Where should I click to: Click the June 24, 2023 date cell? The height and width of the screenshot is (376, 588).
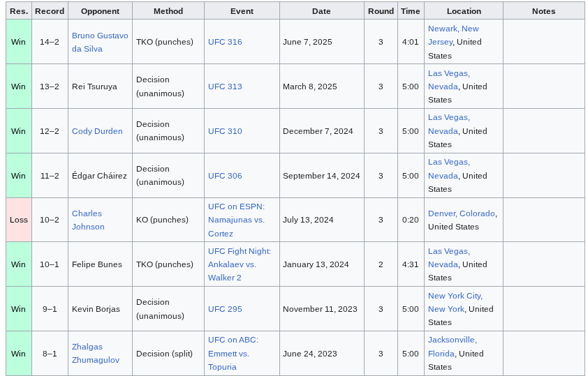(321, 353)
